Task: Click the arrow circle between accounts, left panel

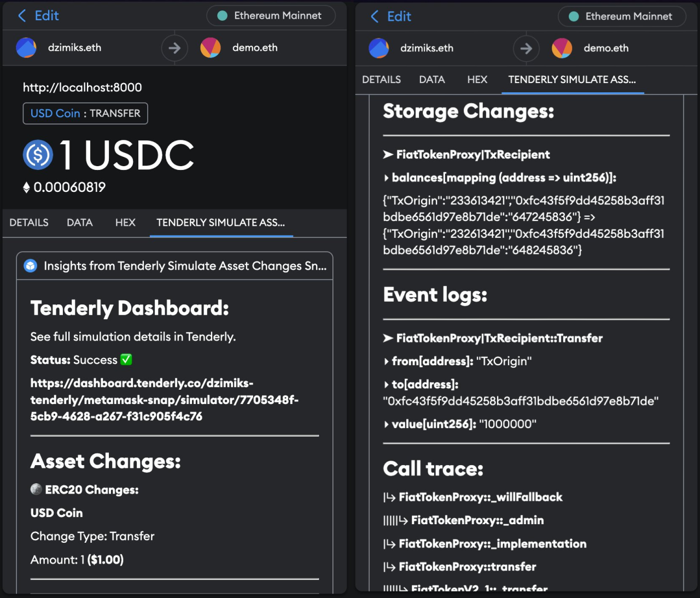Action: point(174,48)
